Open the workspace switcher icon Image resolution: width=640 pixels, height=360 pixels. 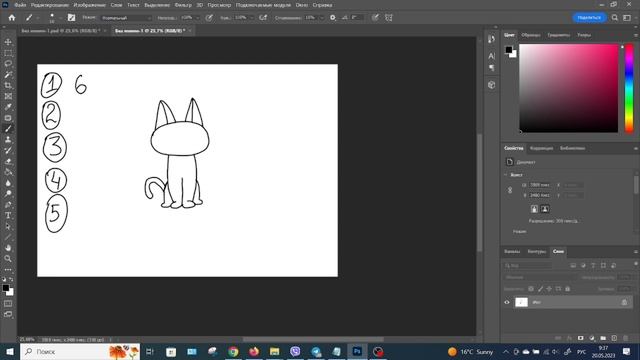click(627, 18)
